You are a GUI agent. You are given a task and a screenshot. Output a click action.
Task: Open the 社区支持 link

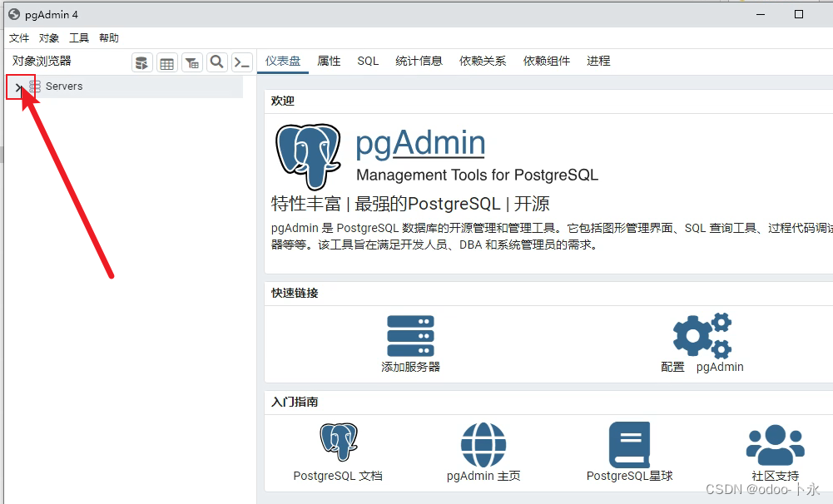pyautogui.click(x=775, y=476)
